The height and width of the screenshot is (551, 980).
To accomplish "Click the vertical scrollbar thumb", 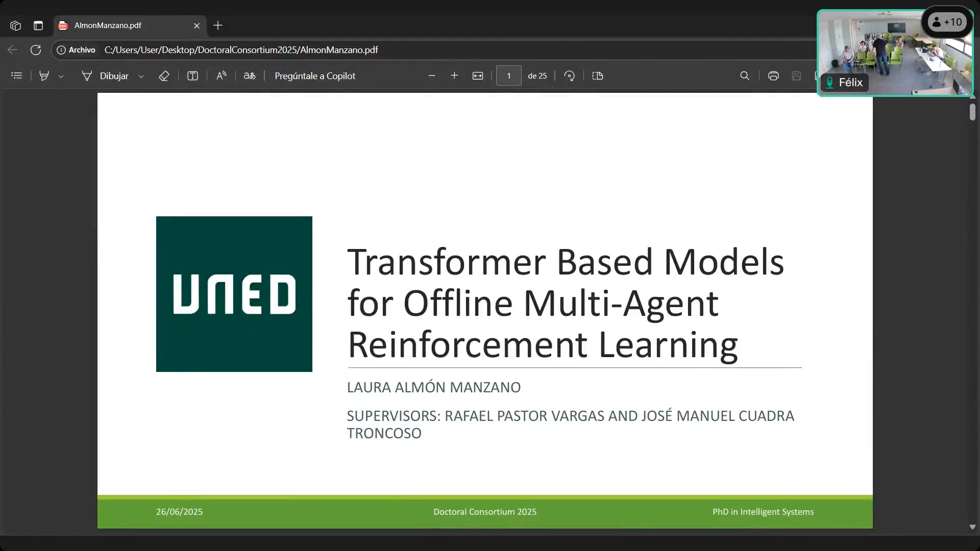I will (x=972, y=112).
